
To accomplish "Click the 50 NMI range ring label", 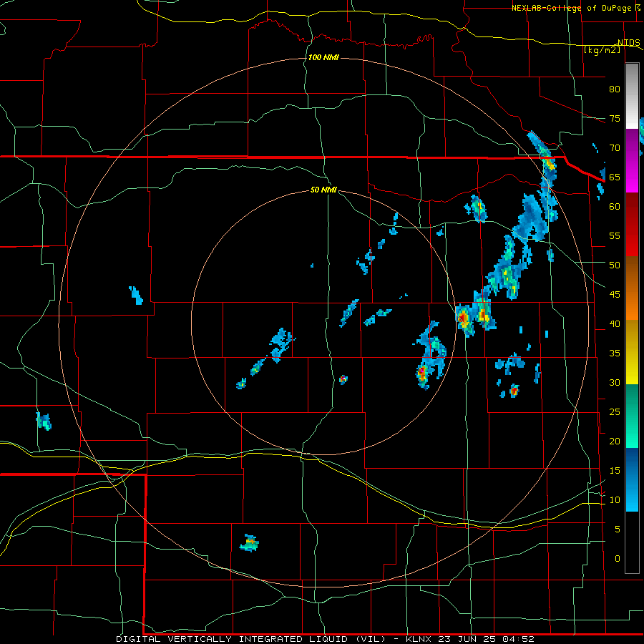I will coord(323,190).
